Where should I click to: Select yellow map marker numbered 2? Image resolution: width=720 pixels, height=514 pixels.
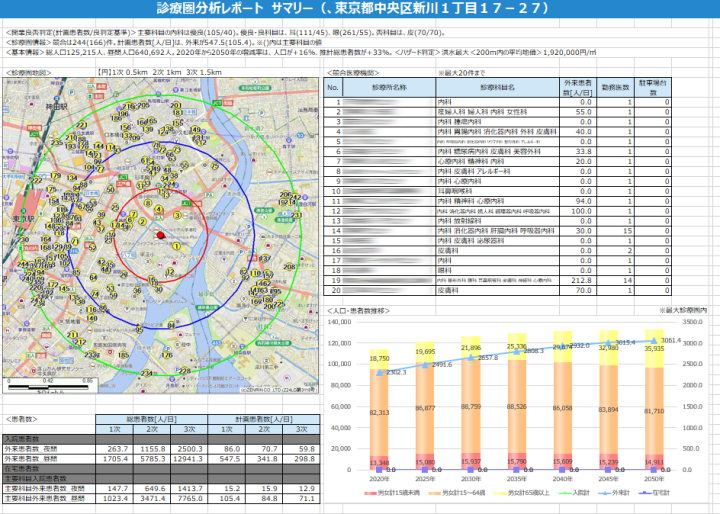(x=143, y=222)
